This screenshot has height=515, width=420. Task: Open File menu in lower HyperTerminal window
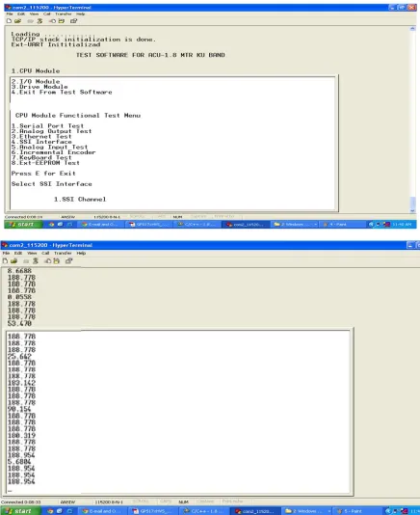(x=6, y=254)
